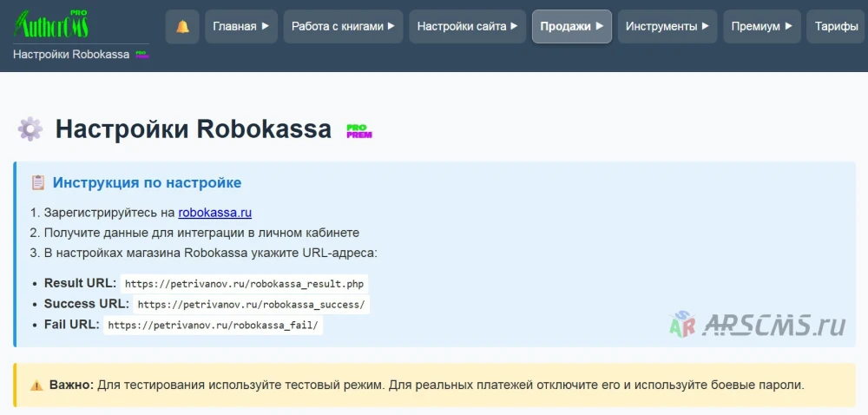Click the AuthorCMS PRO logo
The width and height of the screenshot is (868, 415).
[x=51, y=24]
